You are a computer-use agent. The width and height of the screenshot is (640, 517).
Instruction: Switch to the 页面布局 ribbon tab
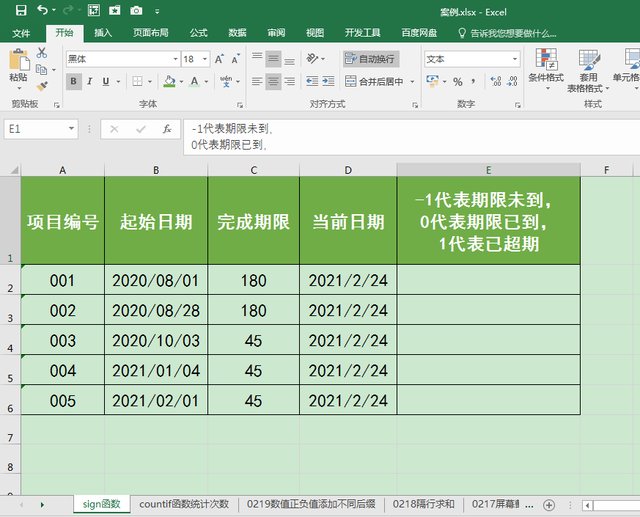pyautogui.click(x=151, y=33)
